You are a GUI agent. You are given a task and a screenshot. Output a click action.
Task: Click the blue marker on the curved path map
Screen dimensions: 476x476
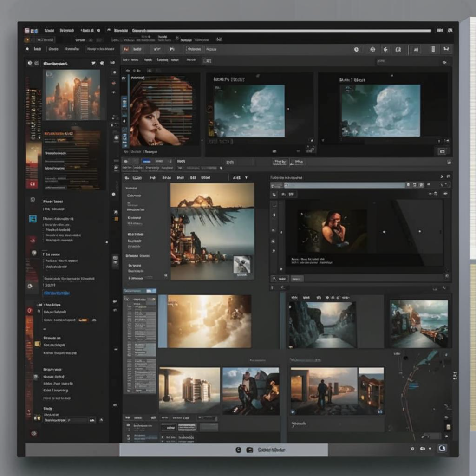[x=413, y=386]
